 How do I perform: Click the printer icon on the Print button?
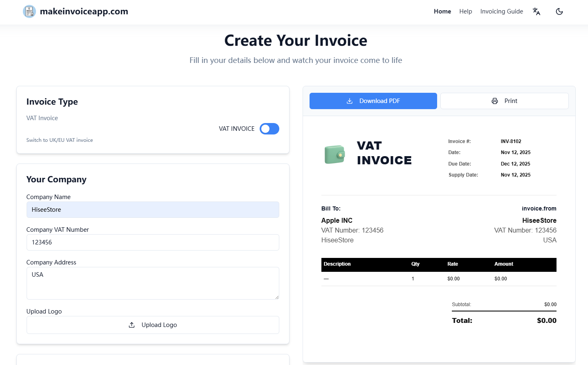(x=494, y=101)
